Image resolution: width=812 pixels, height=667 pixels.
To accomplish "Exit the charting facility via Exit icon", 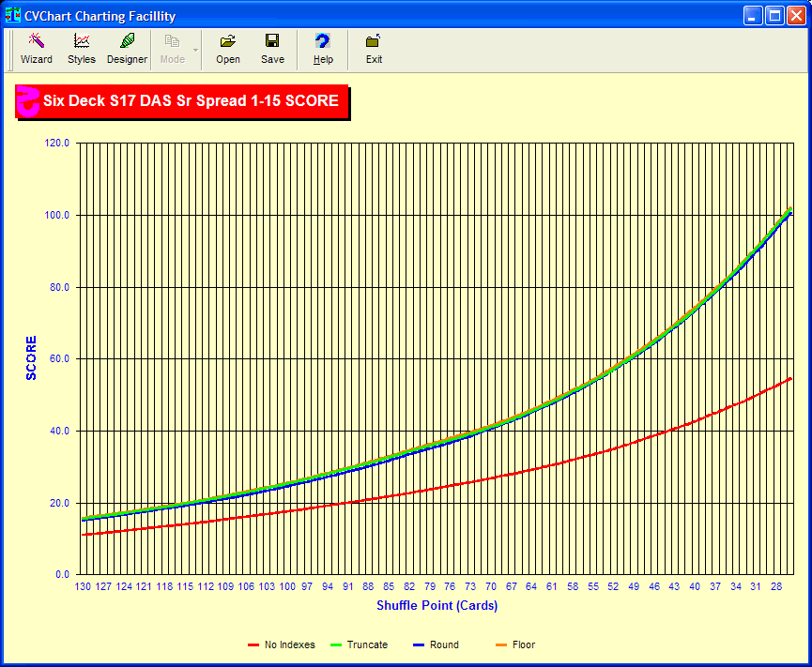I will [374, 49].
